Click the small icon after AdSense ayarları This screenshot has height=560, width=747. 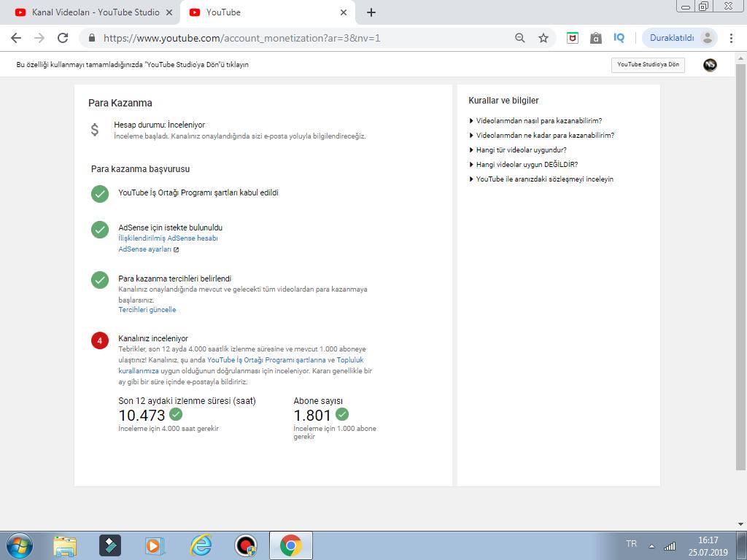[177, 249]
